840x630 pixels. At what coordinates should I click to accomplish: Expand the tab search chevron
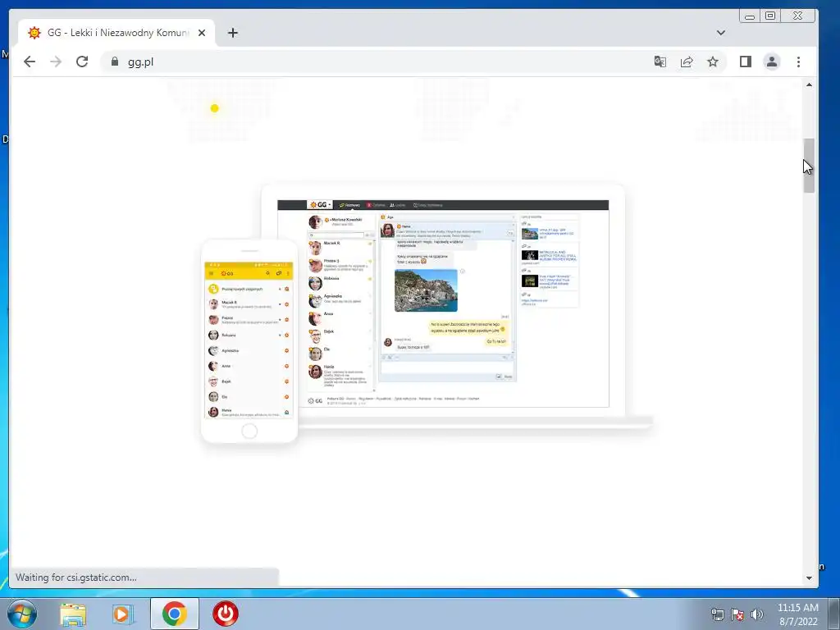click(x=721, y=33)
